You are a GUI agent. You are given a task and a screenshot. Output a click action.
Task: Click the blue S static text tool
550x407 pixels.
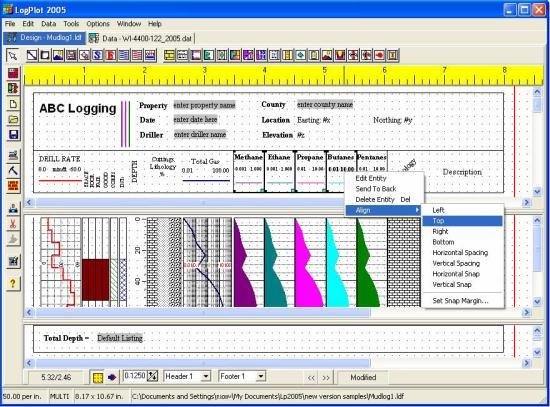(x=98, y=55)
